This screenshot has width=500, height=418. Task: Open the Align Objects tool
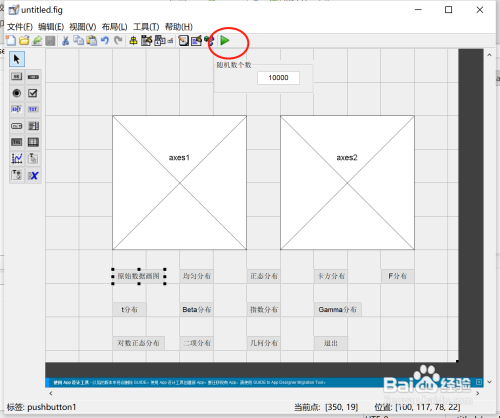click(133, 41)
